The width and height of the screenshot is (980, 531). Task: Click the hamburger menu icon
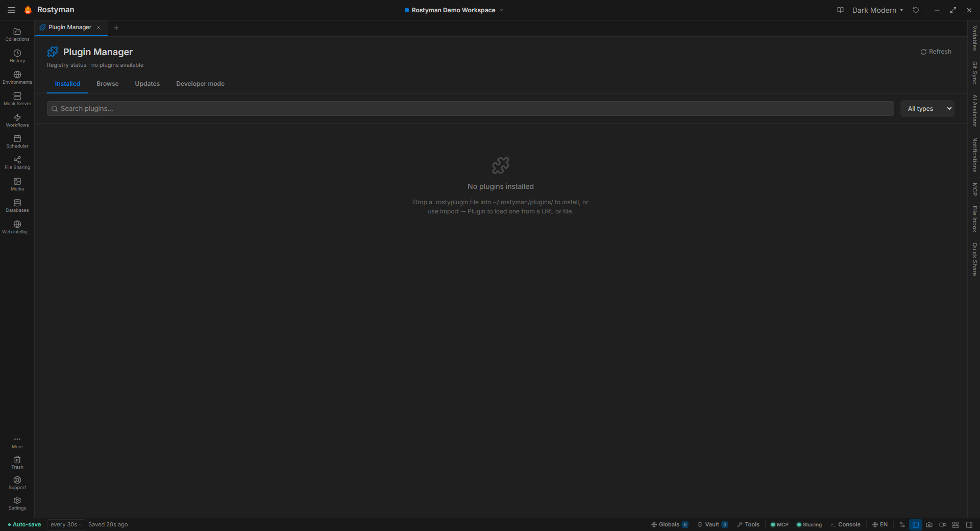pos(11,10)
